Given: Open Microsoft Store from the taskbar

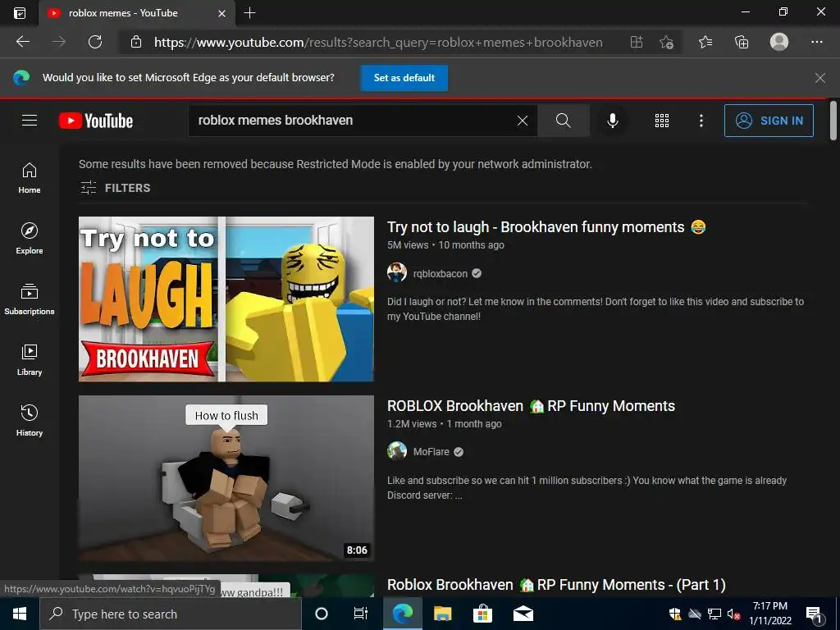Looking at the screenshot, I should pos(482,614).
